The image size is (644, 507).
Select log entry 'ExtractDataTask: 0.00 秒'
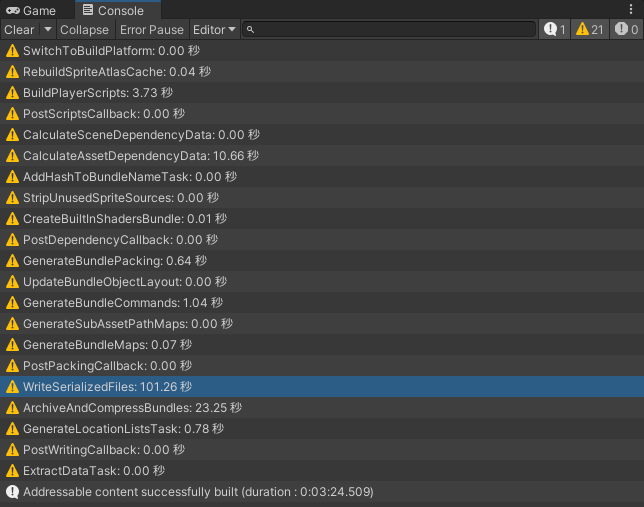click(322, 470)
